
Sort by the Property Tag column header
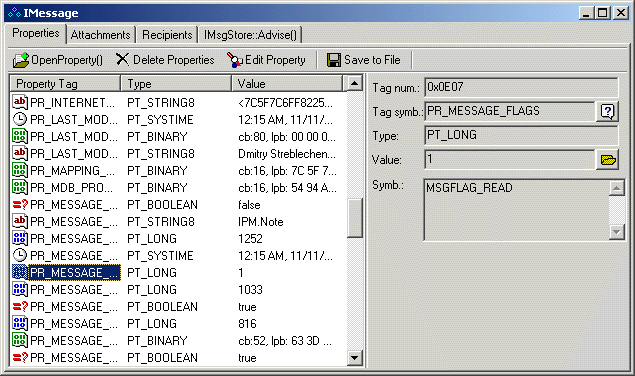pyautogui.click(x=65, y=83)
